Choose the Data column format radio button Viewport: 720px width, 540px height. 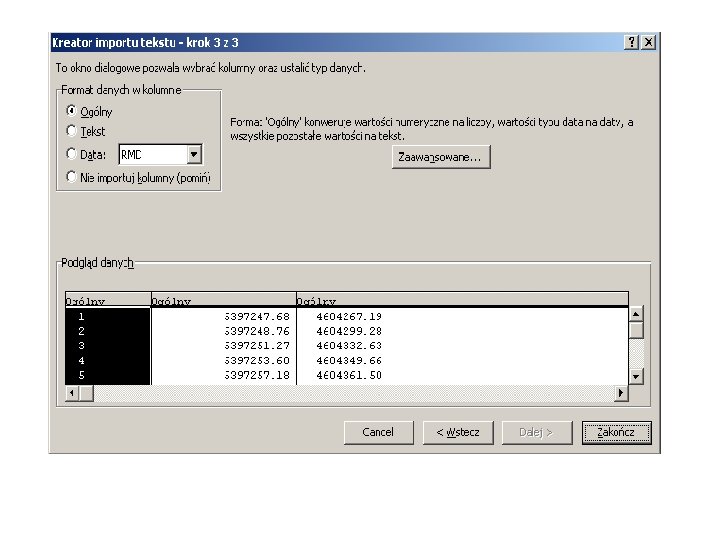pyautogui.click(x=71, y=154)
